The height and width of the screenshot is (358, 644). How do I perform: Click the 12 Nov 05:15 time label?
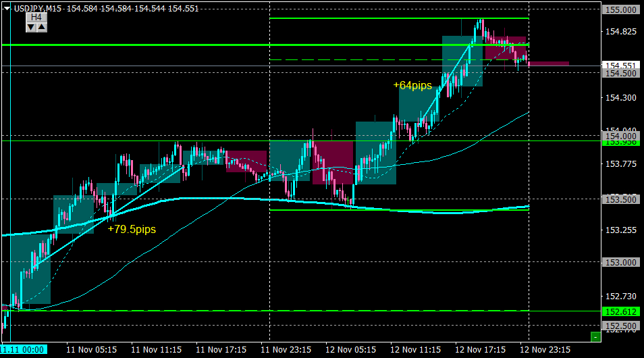350,350
